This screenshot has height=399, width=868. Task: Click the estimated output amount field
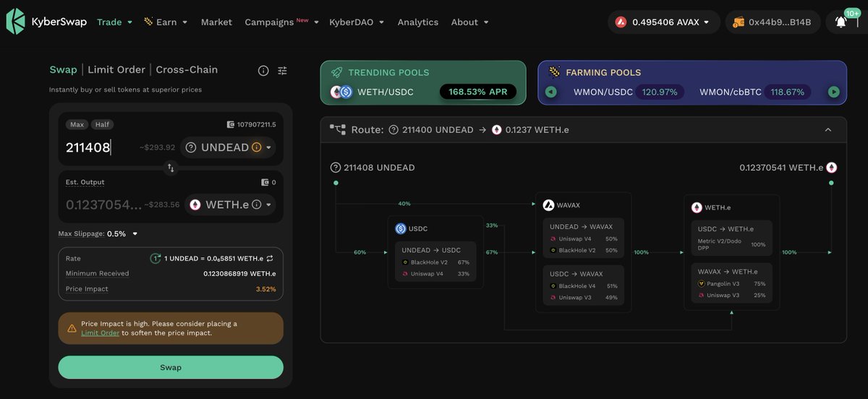pyautogui.click(x=103, y=205)
